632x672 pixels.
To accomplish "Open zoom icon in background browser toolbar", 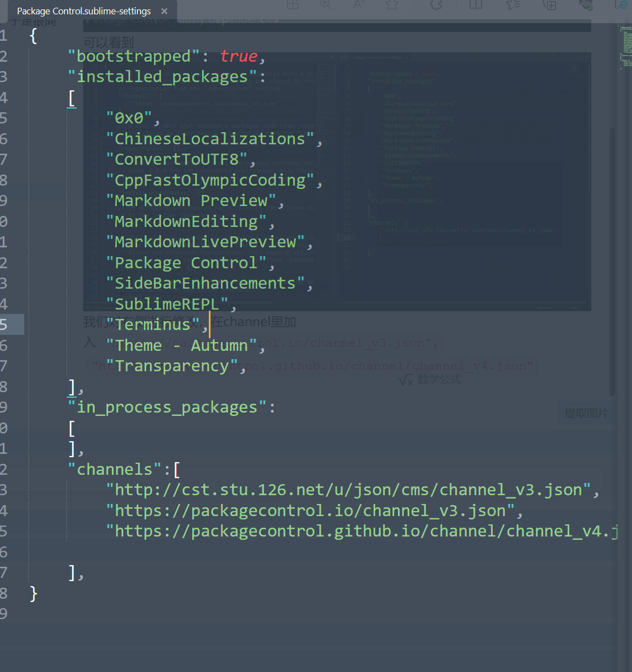I will coord(326,4).
